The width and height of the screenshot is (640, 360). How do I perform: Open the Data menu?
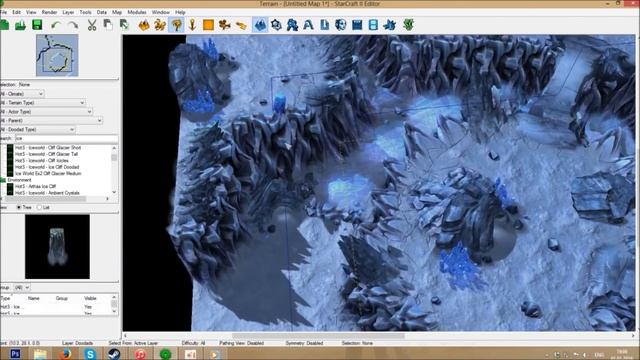[102, 12]
